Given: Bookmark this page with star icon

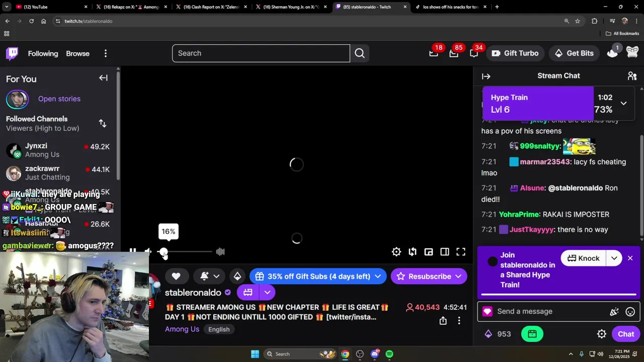Looking at the screenshot, I should (578, 21).
